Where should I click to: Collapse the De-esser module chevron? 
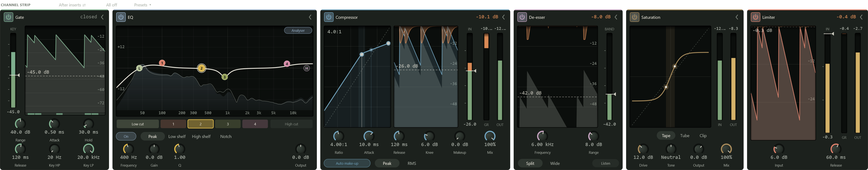coord(616,17)
